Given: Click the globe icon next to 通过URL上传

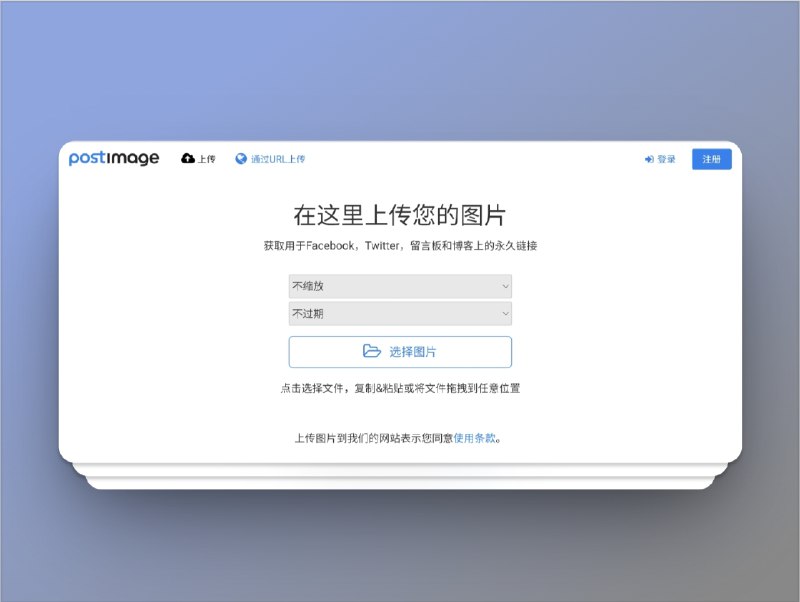Looking at the screenshot, I should click(240, 158).
